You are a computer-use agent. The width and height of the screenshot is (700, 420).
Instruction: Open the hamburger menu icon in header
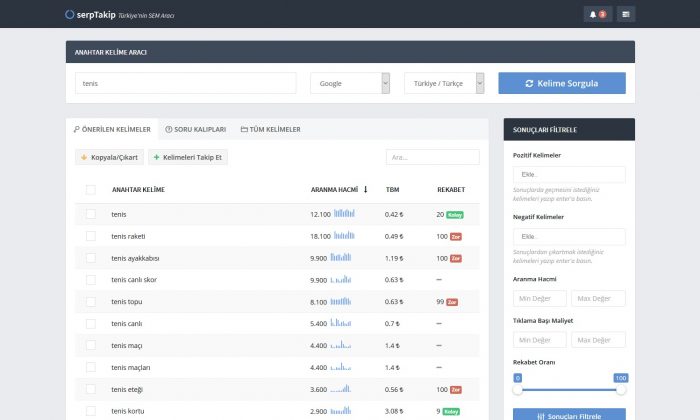625,14
